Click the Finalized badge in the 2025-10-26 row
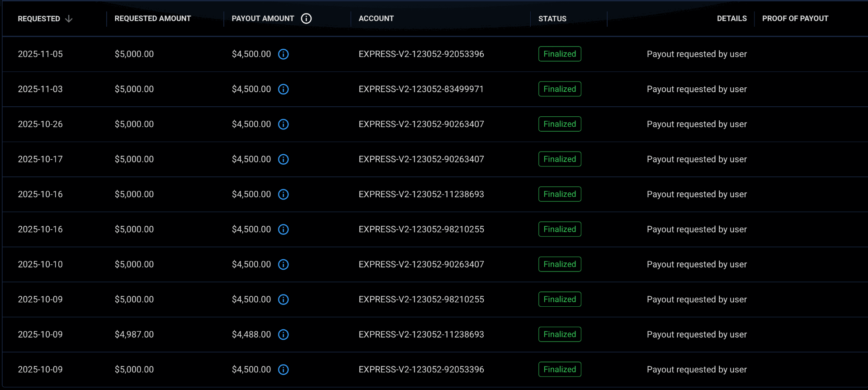Viewport: 868px width, 390px height. coord(560,124)
